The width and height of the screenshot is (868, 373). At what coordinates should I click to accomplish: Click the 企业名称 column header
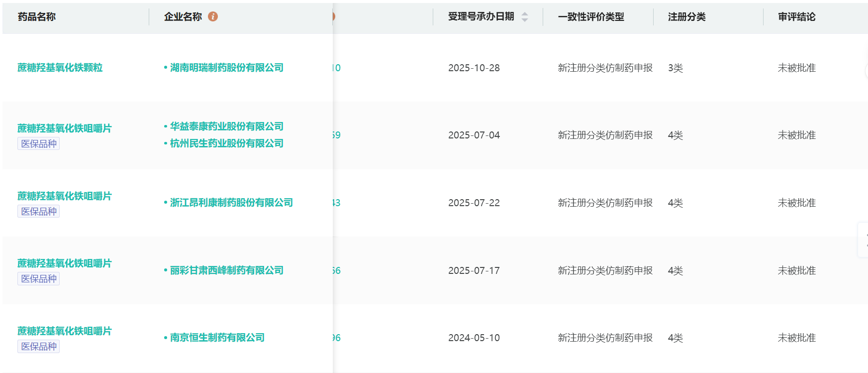183,17
